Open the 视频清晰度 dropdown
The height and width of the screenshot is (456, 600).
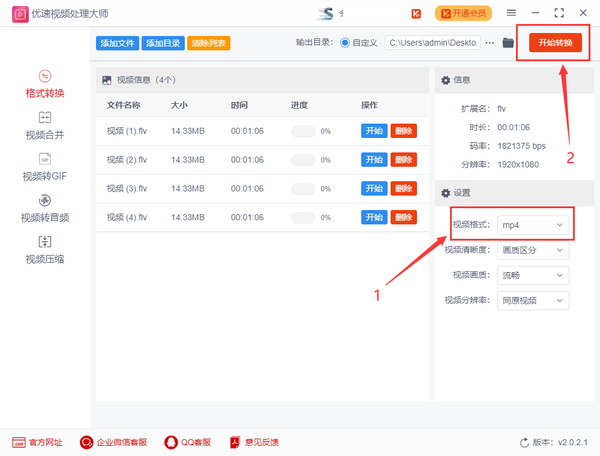[x=533, y=250]
